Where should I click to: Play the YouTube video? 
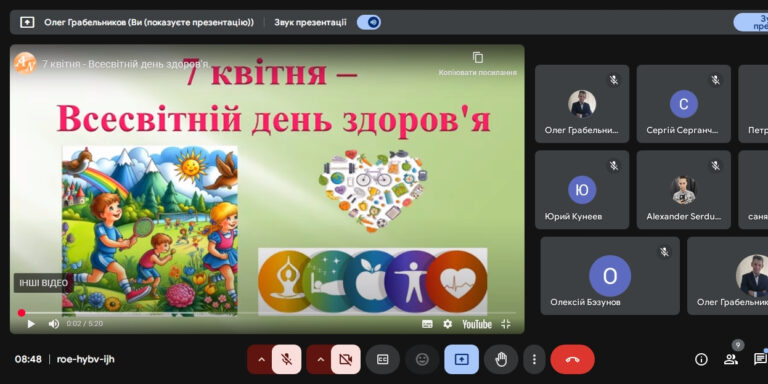31,324
